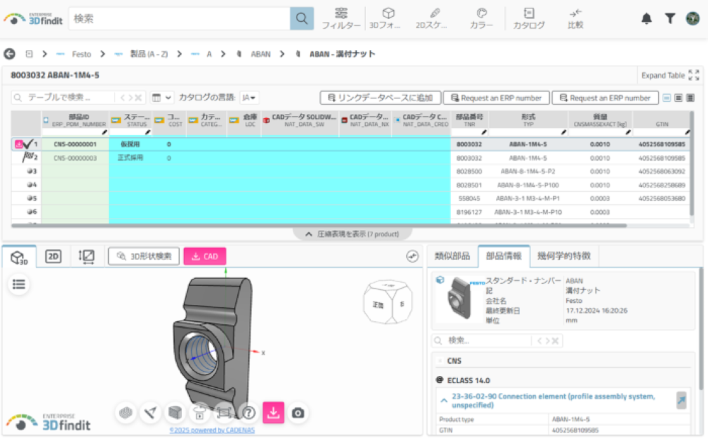
Task: Open the 3D viewer list menu icon
Action: [19, 284]
